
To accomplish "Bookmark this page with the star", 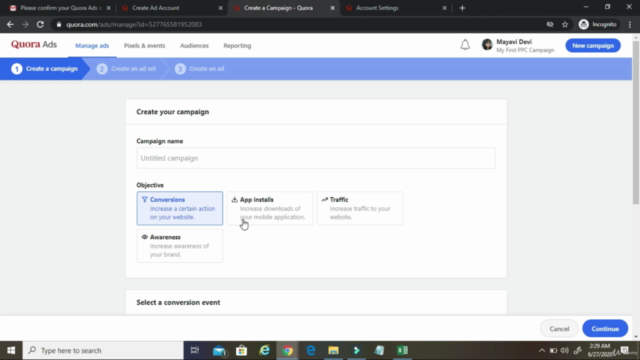I will (x=565, y=24).
